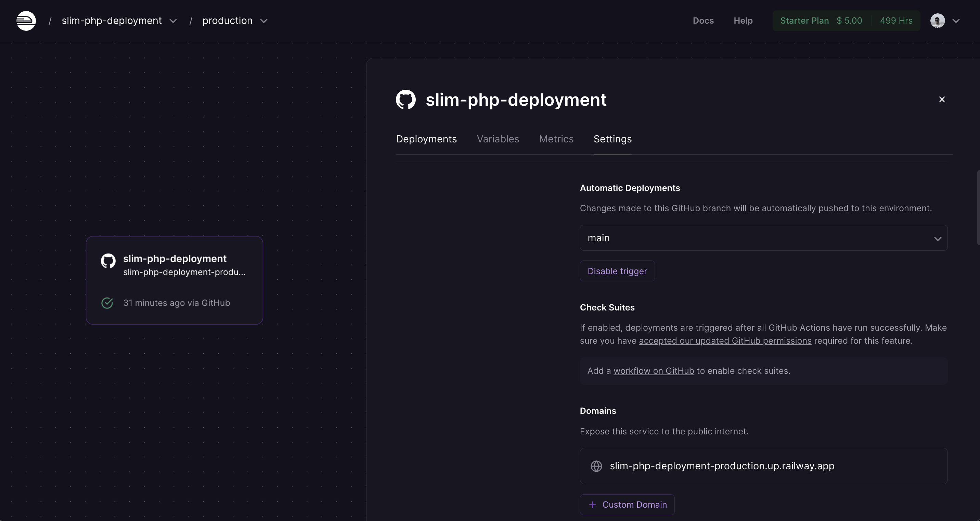Expand the account menu chevron

pyautogui.click(x=956, y=21)
